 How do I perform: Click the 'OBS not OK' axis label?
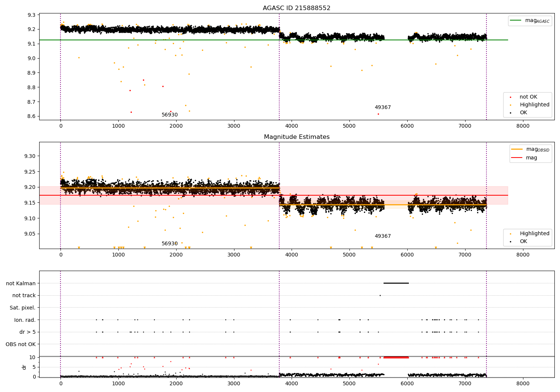pyautogui.click(x=21, y=344)
